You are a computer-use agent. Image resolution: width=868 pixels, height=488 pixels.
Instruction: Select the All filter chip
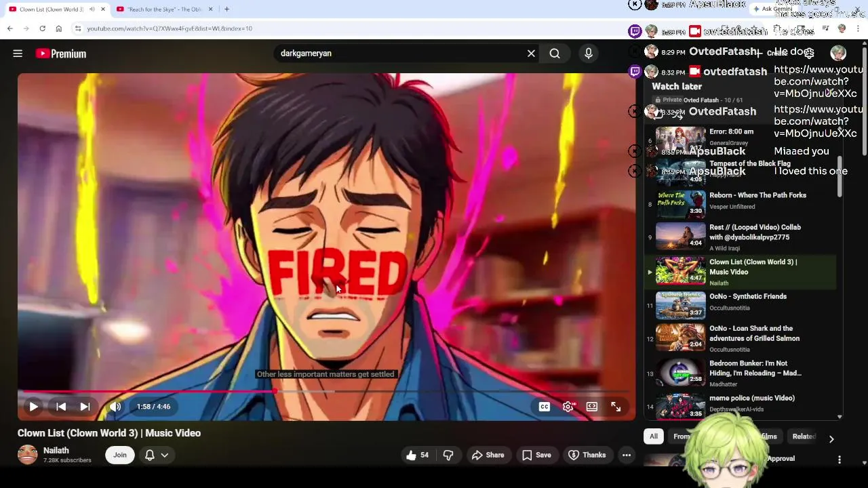point(654,436)
